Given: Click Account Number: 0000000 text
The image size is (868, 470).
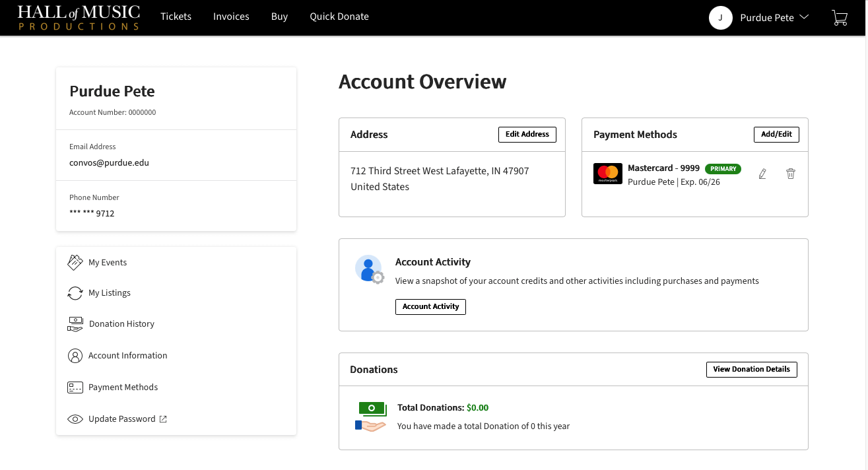Looking at the screenshot, I should point(113,113).
